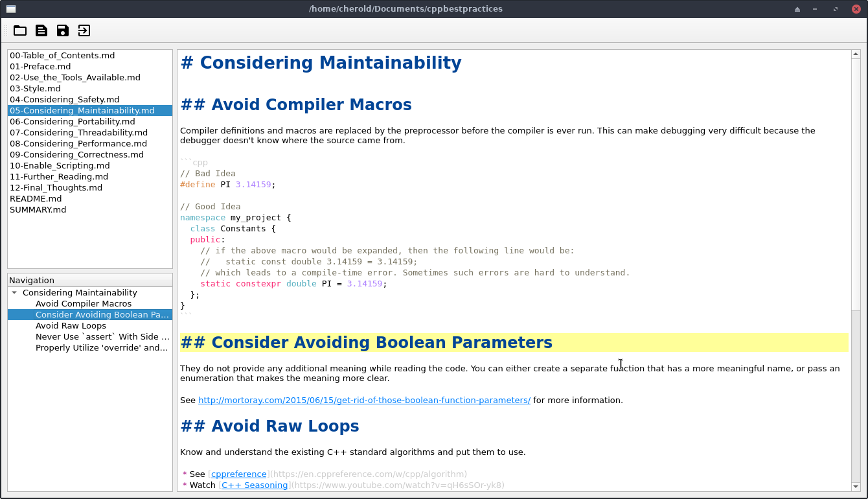
Task: Open 10-Enable_Scripting.md
Action: [x=90, y=166]
